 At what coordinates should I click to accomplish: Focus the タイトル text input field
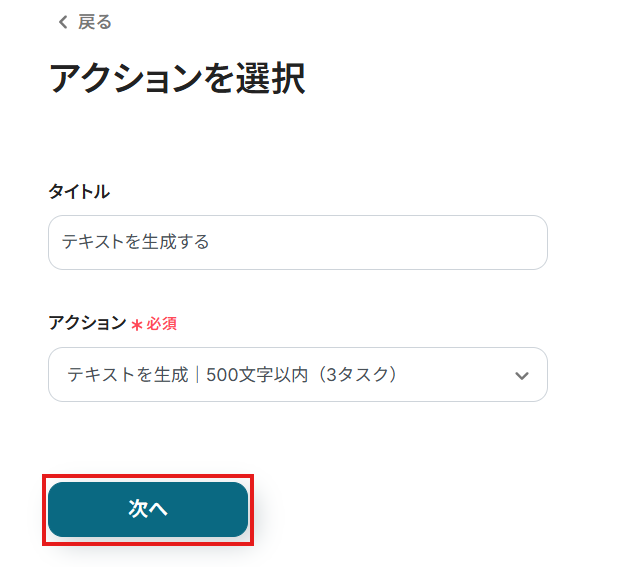pos(298,242)
